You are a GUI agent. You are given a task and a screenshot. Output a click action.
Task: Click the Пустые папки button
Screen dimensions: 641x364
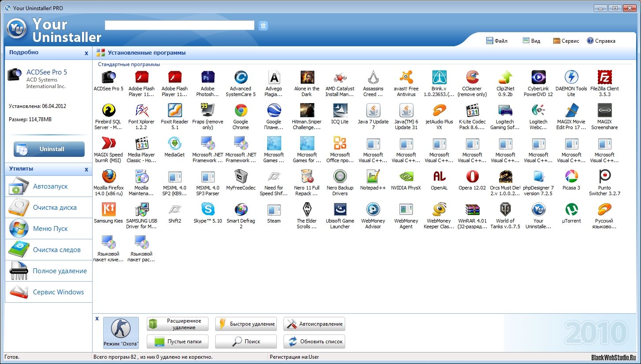pyautogui.click(x=178, y=342)
